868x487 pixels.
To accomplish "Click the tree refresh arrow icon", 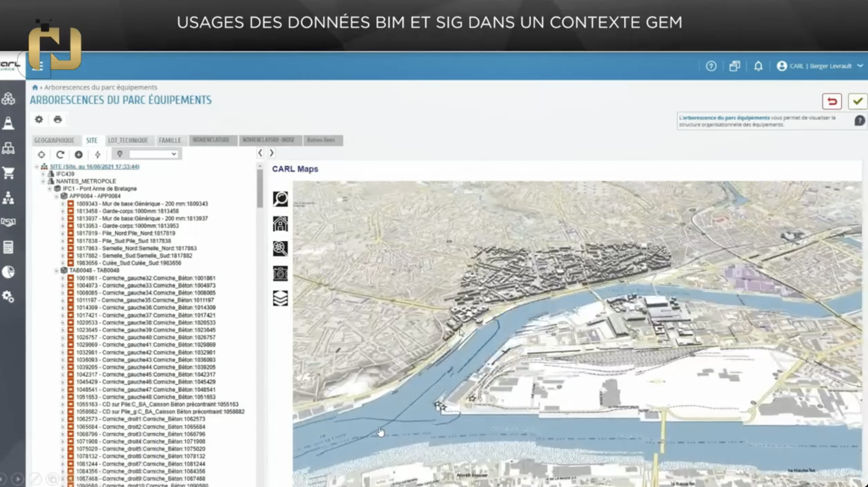I will click(60, 155).
